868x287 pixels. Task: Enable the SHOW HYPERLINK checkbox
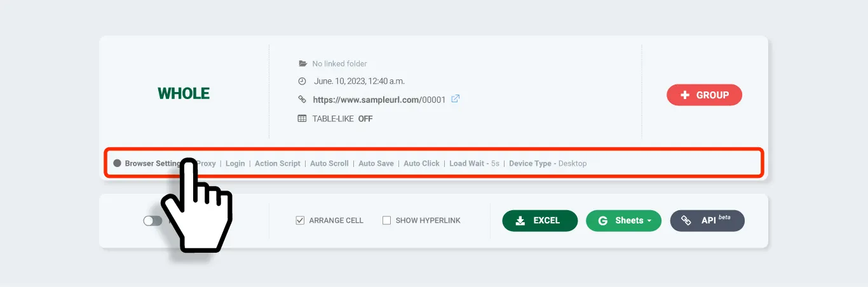pyautogui.click(x=386, y=220)
